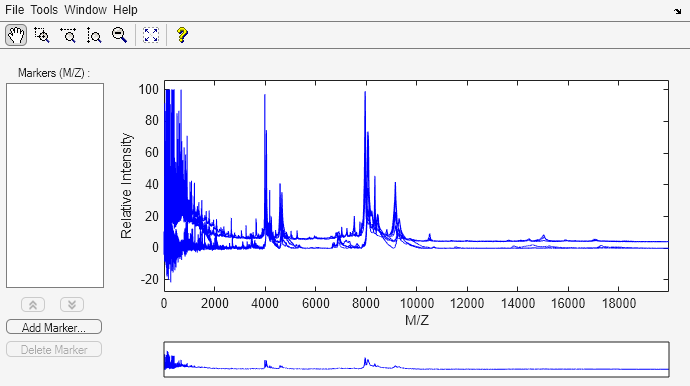Select the vertical Zoom Y tool

[94, 35]
